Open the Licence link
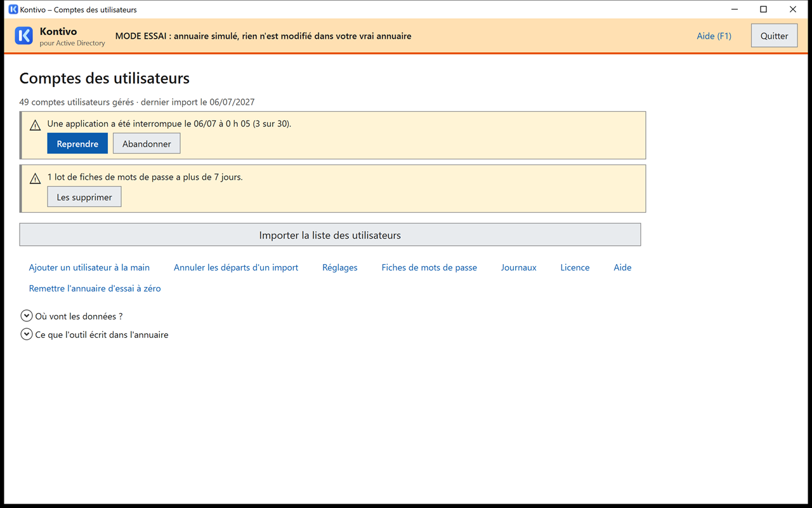Viewport: 812px width, 508px height. click(575, 267)
